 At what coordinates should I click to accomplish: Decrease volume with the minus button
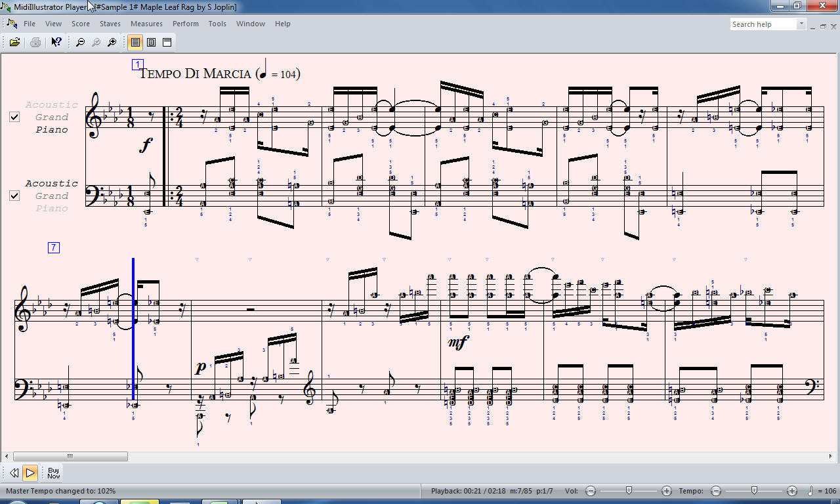click(590, 491)
